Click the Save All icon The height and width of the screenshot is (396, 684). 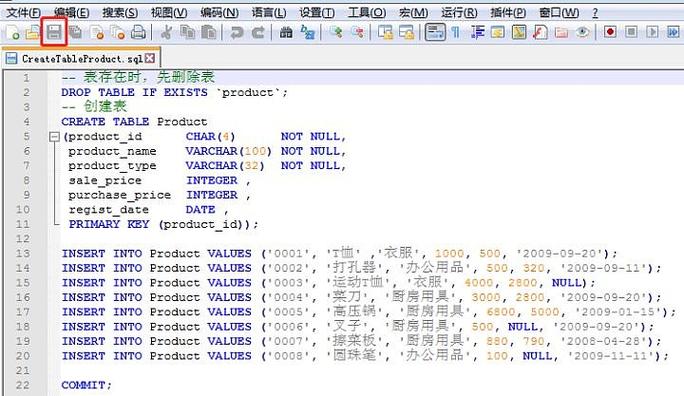click(x=75, y=32)
